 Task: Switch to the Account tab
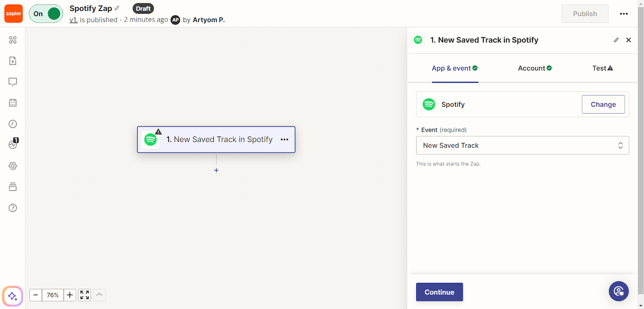point(535,68)
